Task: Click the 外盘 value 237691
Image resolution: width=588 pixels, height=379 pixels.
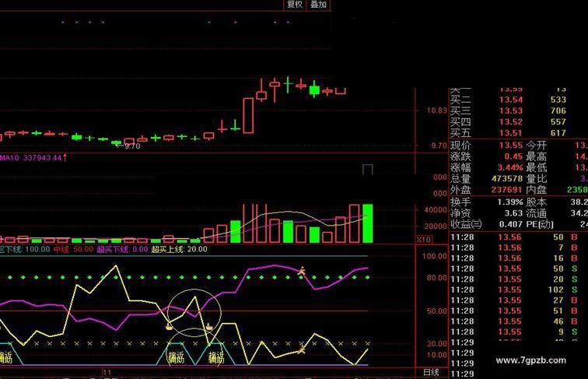Action: (507, 190)
